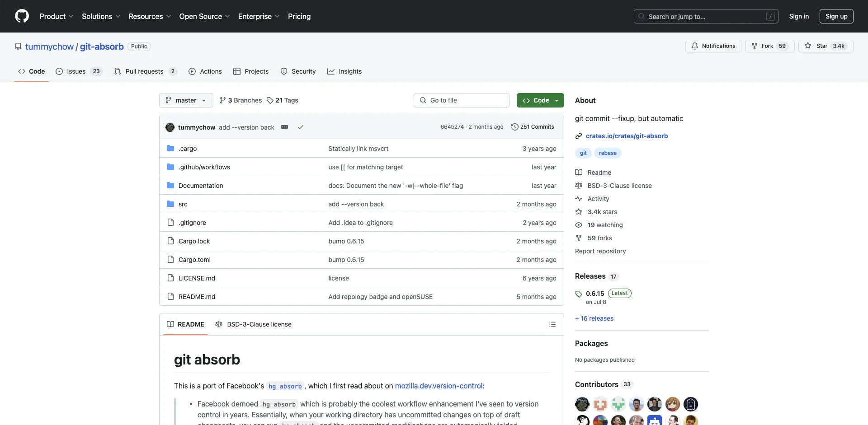Expand the Resources menu
Image resolution: width=868 pixels, height=425 pixels.
pos(150,16)
